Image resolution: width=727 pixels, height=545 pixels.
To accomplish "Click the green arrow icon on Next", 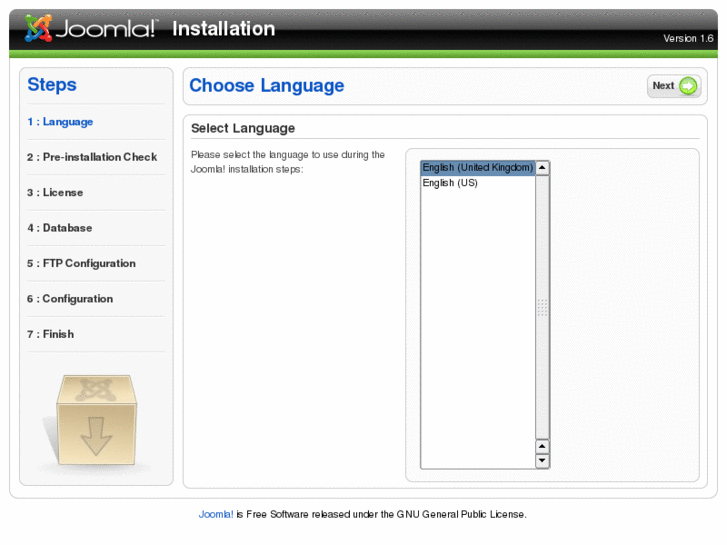I will click(688, 86).
